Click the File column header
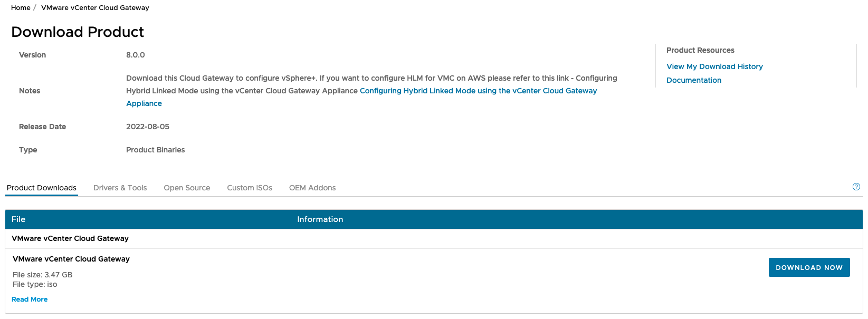The height and width of the screenshot is (319, 868). tap(18, 219)
